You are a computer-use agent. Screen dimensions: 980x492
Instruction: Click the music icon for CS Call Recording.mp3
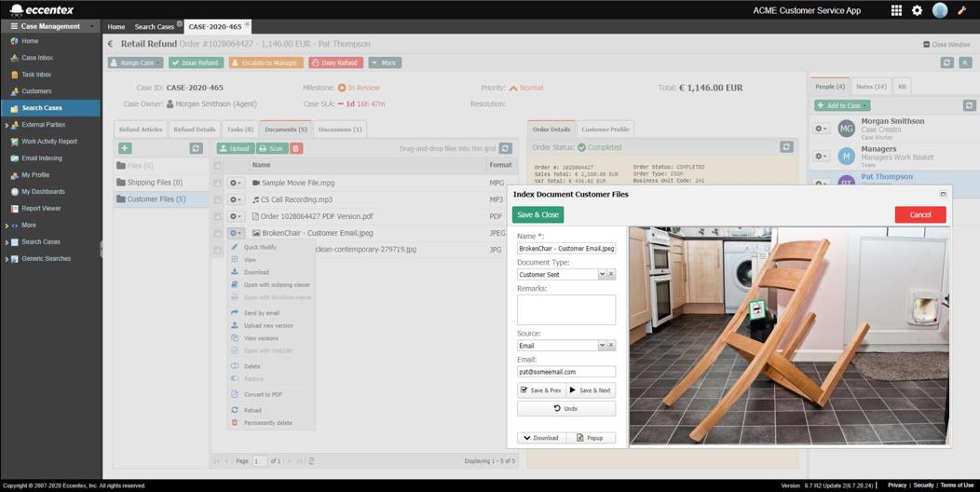point(255,199)
